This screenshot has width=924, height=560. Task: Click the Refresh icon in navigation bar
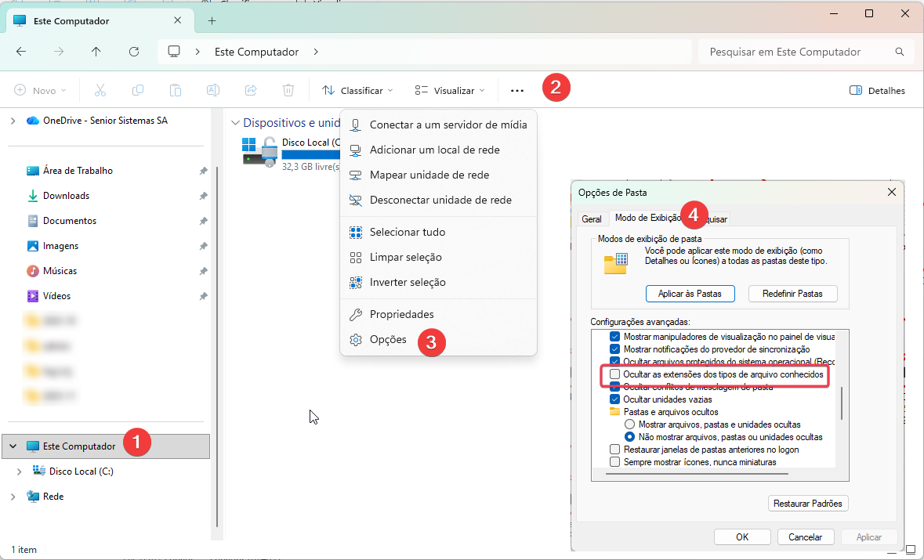click(134, 52)
